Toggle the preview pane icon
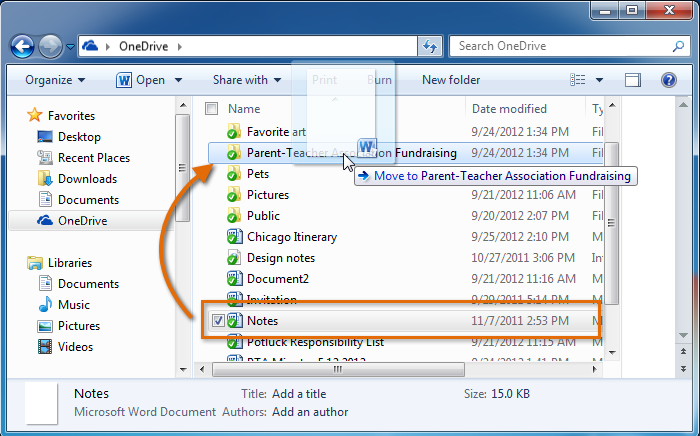 (x=633, y=80)
